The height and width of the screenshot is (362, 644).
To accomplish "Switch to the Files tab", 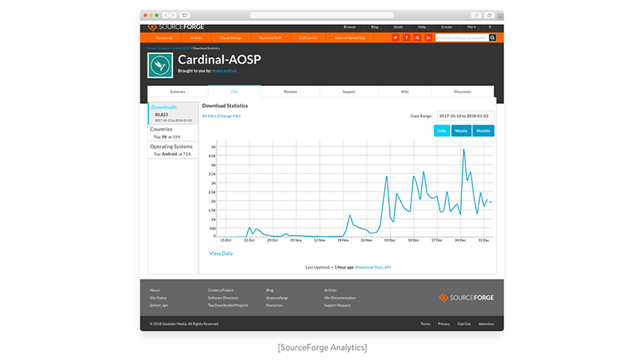I will (234, 92).
